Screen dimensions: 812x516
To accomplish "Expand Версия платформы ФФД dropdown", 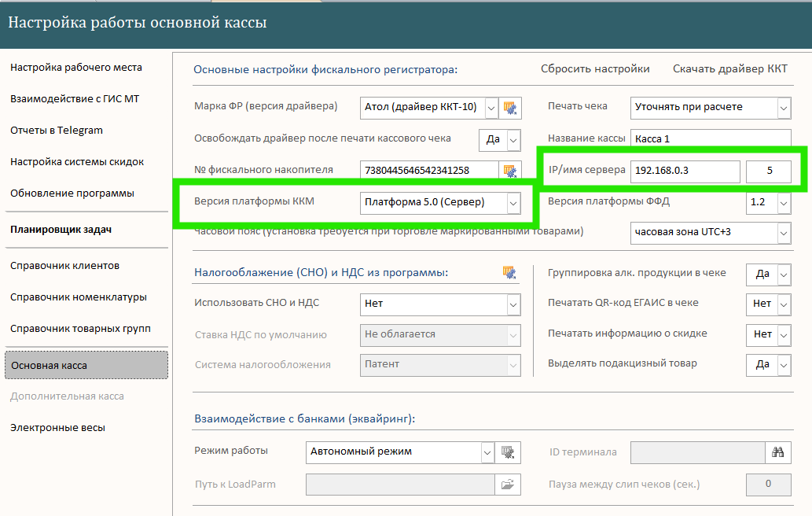I will click(784, 203).
